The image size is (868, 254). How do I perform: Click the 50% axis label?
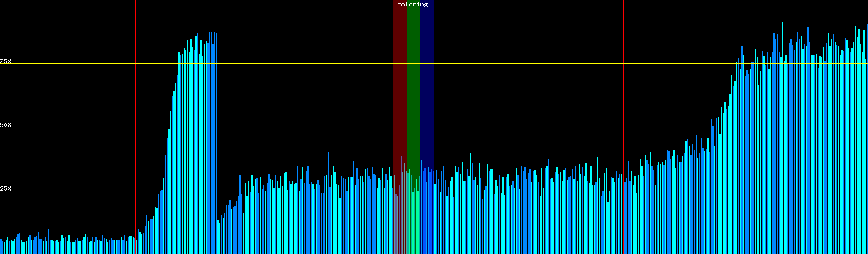(x=6, y=125)
